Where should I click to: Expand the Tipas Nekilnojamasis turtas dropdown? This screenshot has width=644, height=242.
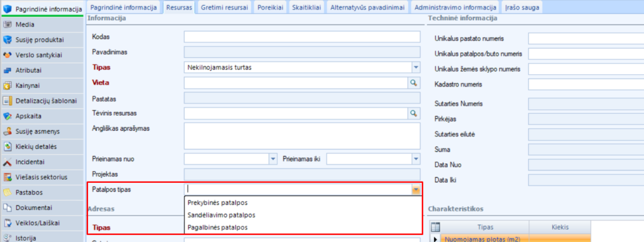click(x=416, y=67)
